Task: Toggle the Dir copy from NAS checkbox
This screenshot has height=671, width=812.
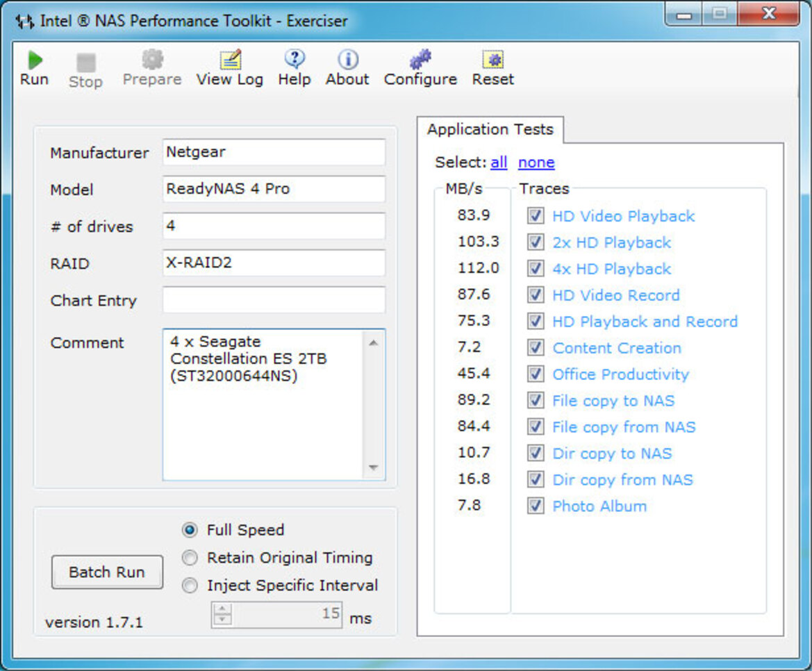Action: [536, 479]
